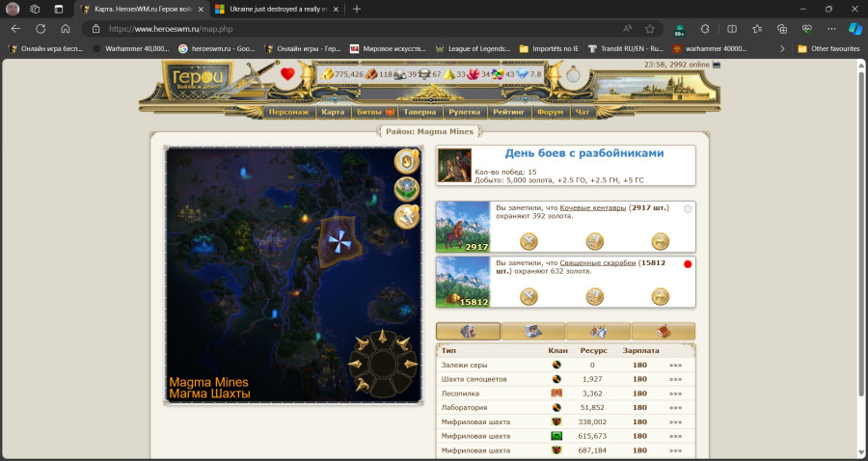
Task: Select the red radio for Священные скарабеи
Action: [x=688, y=264]
